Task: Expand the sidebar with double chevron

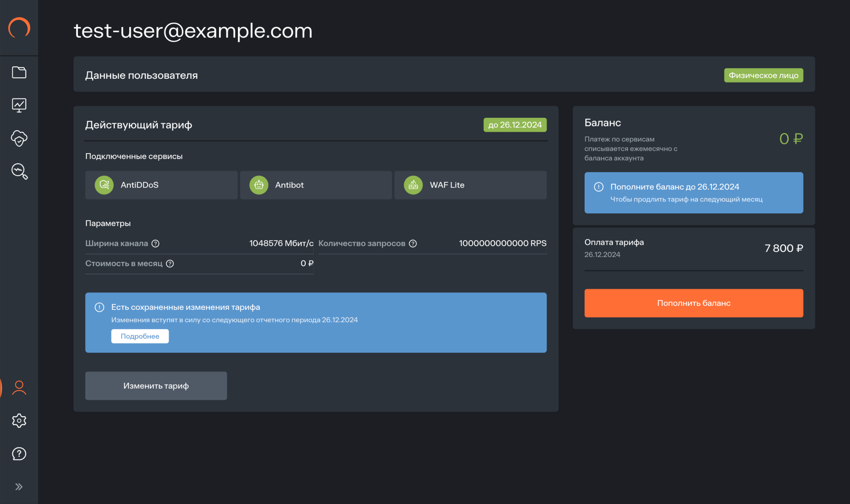Action: tap(19, 487)
